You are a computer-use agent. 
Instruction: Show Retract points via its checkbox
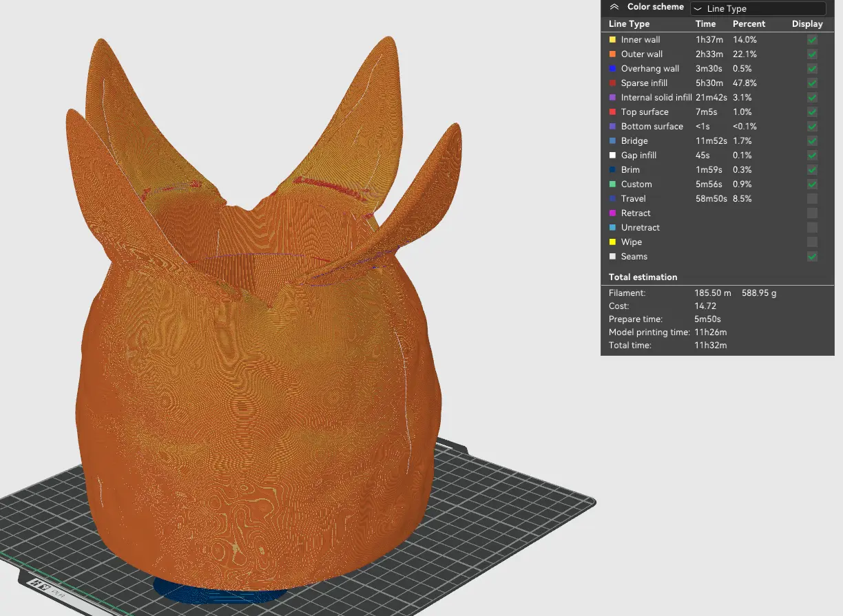812,213
